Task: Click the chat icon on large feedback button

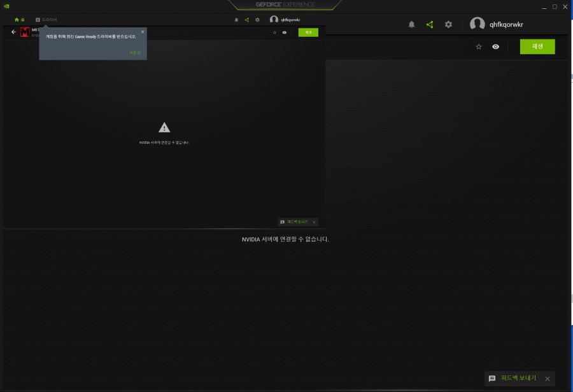Action: coord(492,379)
